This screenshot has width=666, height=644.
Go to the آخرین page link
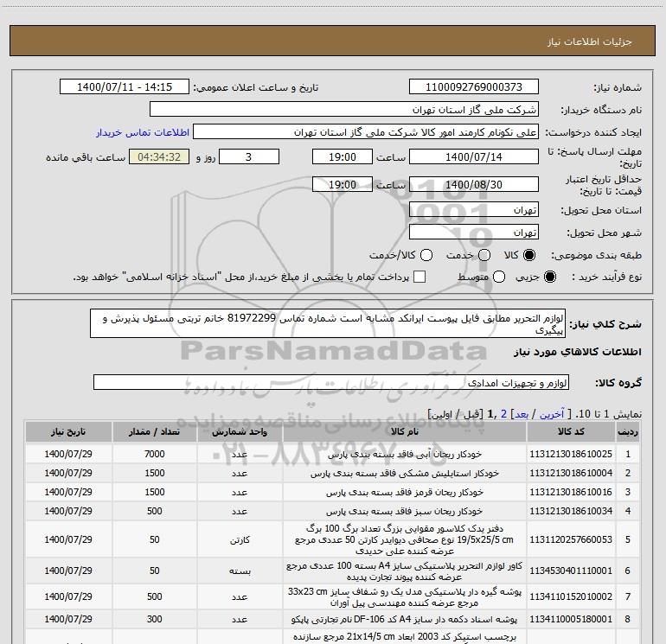coord(552,414)
